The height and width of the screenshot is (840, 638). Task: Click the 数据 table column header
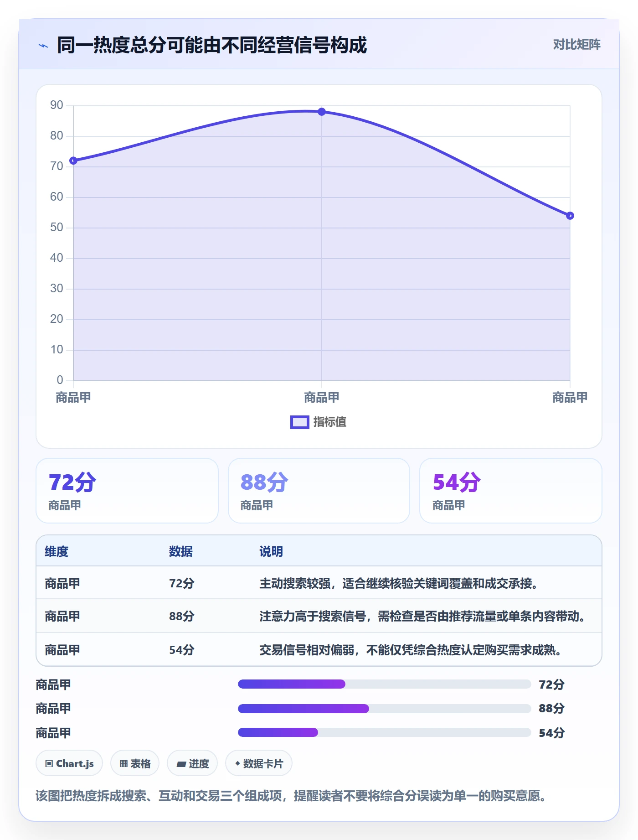click(x=181, y=551)
